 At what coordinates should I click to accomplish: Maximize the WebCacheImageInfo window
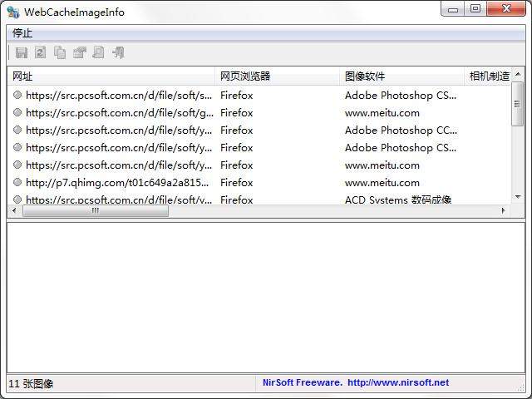coord(475,9)
